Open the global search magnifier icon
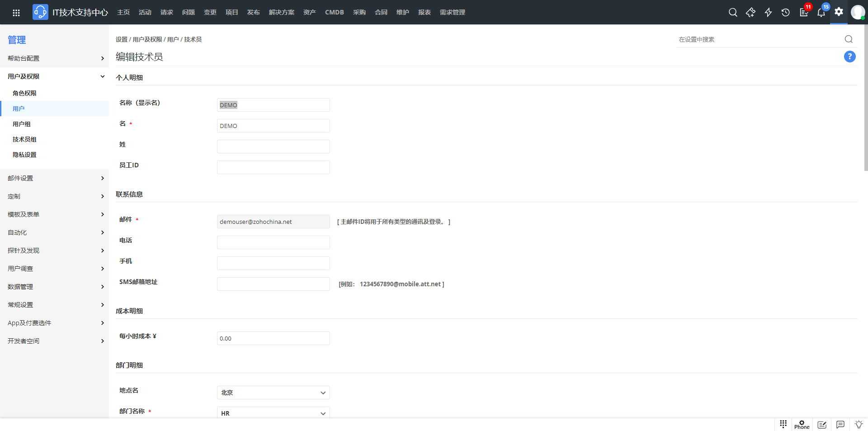Screen dimensions: 868x431 click(x=733, y=12)
